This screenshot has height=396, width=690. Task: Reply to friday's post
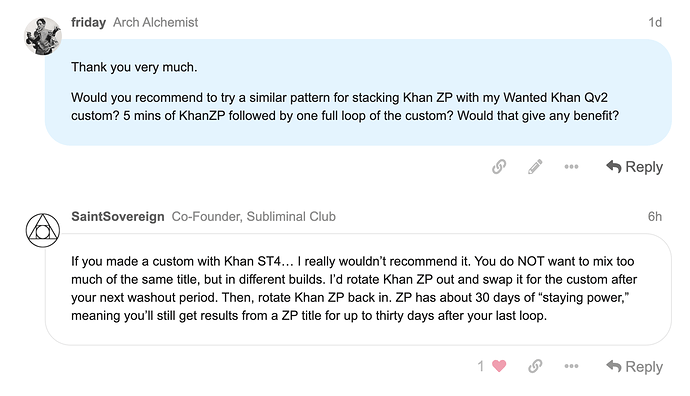pos(634,167)
